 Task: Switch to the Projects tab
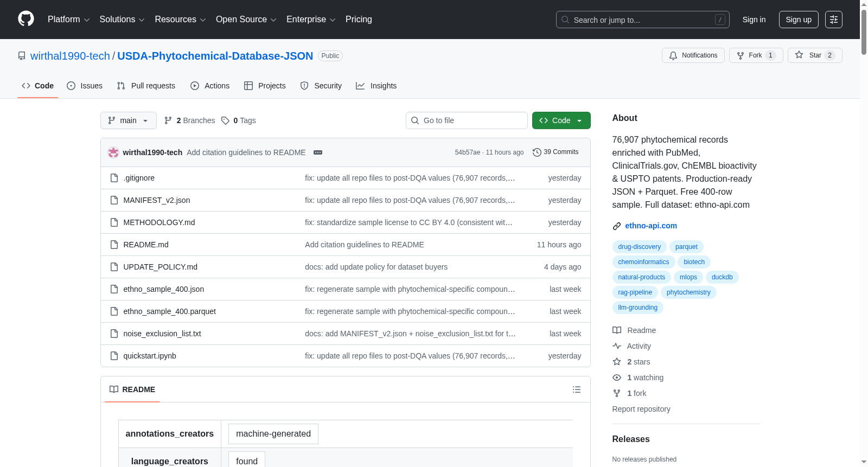point(265,86)
